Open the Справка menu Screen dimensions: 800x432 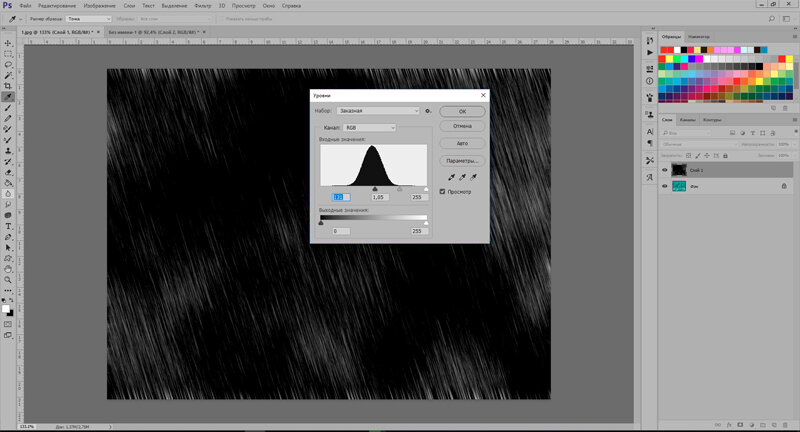coord(291,6)
